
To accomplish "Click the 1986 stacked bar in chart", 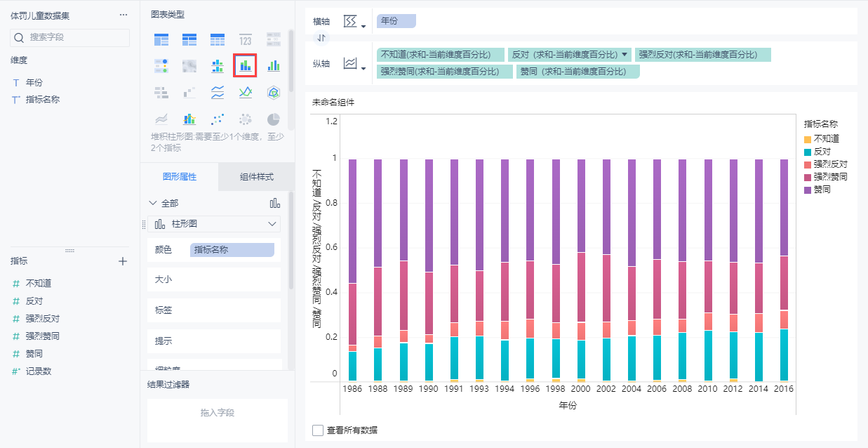I will (352, 270).
